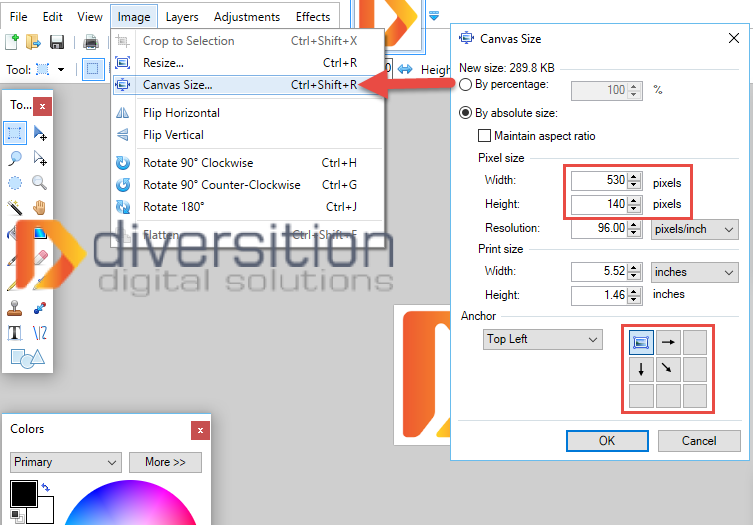The image size is (753, 525).
Task: Choose Flip Horizontal menu entry
Action: click(247, 113)
